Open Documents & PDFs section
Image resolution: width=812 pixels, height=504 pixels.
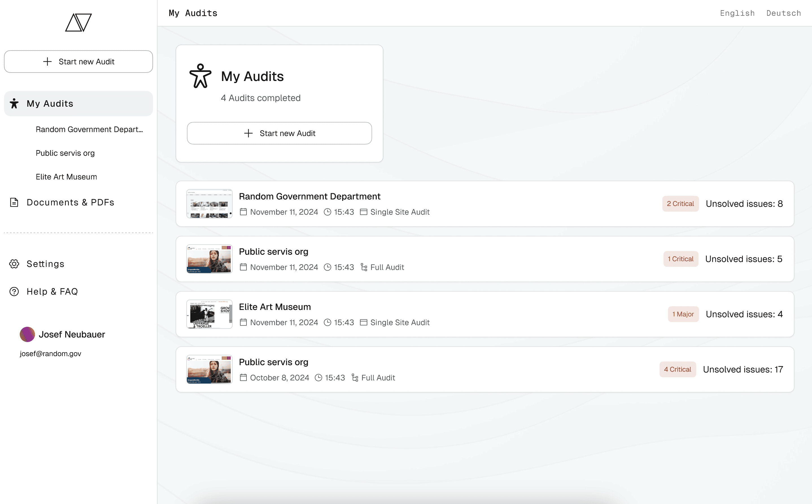[70, 202]
